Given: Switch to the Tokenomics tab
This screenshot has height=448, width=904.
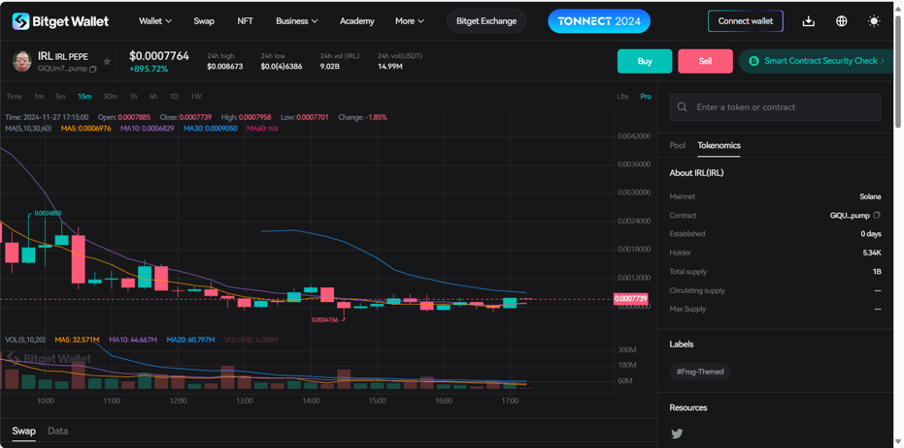Looking at the screenshot, I should coord(719,145).
